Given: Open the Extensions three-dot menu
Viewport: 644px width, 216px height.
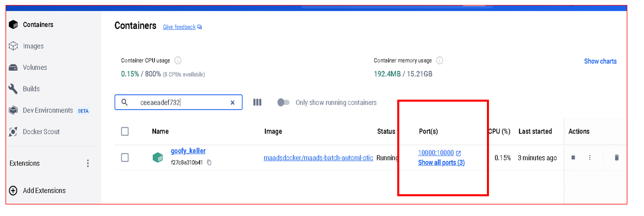Looking at the screenshot, I should [88, 163].
